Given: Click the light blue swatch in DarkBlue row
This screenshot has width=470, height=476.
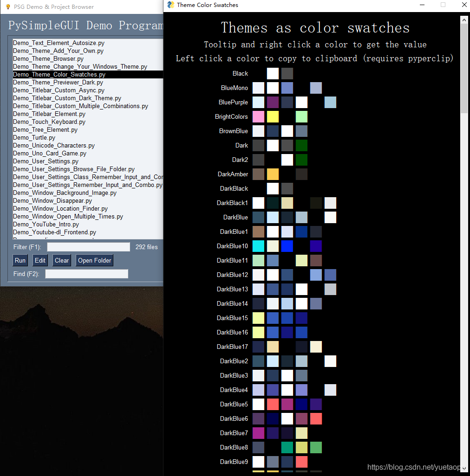Looking at the screenshot, I should coord(273,218).
